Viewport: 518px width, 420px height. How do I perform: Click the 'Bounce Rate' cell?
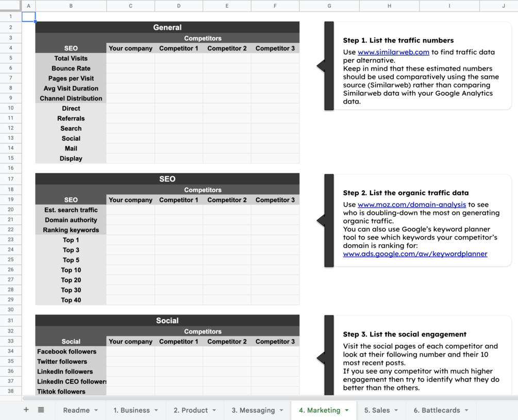(71, 69)
